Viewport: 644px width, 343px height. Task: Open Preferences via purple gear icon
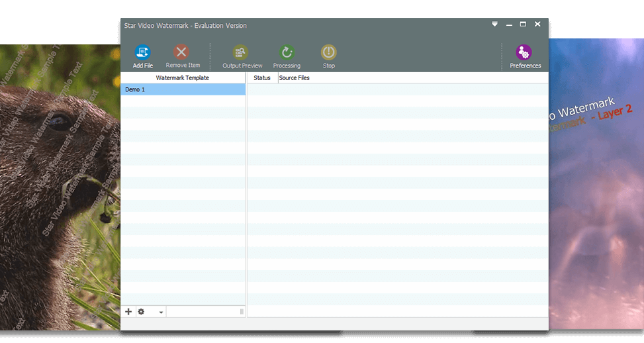click(x=524, y=52)
